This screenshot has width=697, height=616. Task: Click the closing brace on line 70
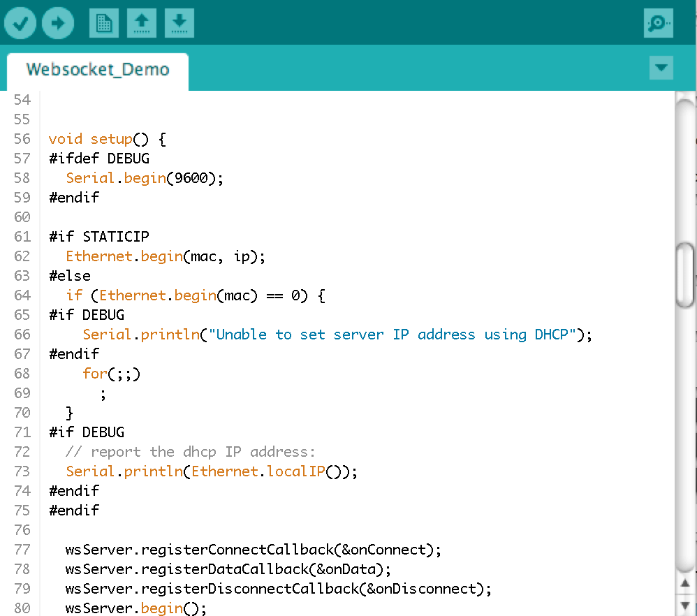click(x=69, y=413)
